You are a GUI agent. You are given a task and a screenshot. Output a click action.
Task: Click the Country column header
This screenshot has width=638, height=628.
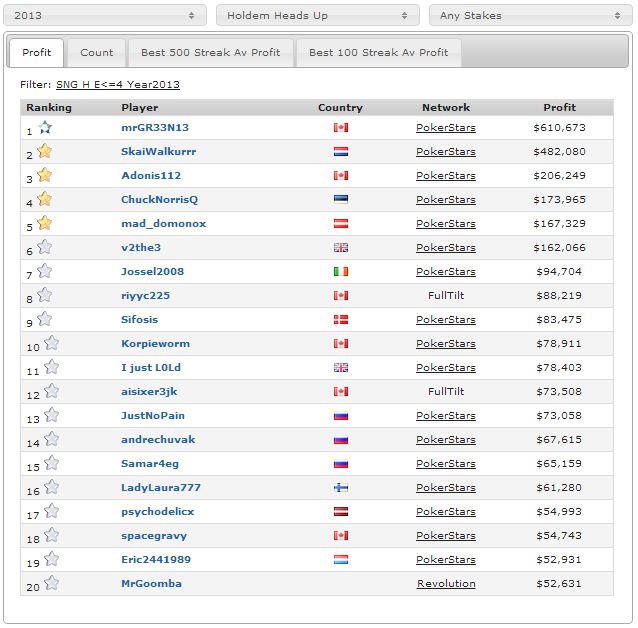pos(340,107)
